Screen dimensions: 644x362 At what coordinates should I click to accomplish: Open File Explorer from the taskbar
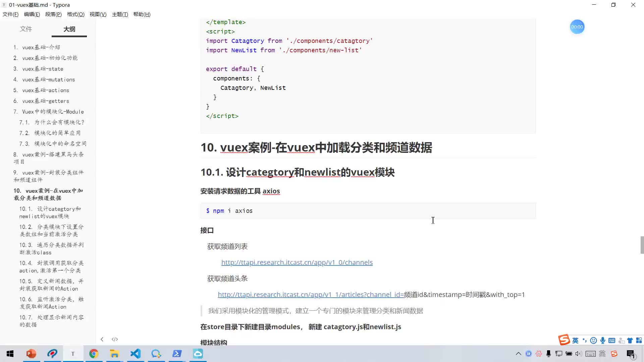tap(114, 354)
